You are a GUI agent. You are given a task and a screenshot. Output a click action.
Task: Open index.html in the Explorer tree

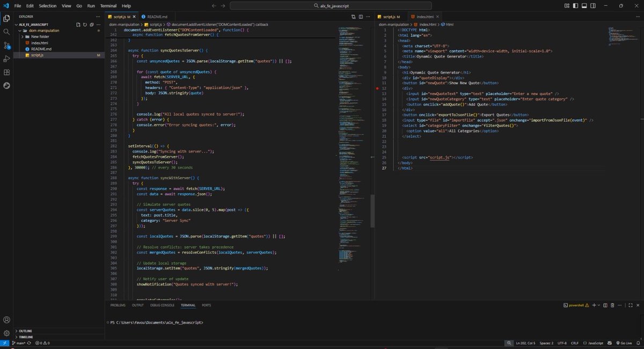coord(39,42)
